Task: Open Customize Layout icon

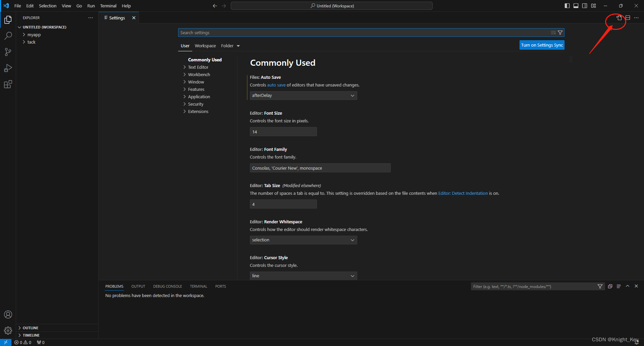Action: click(x=594, y=6)
